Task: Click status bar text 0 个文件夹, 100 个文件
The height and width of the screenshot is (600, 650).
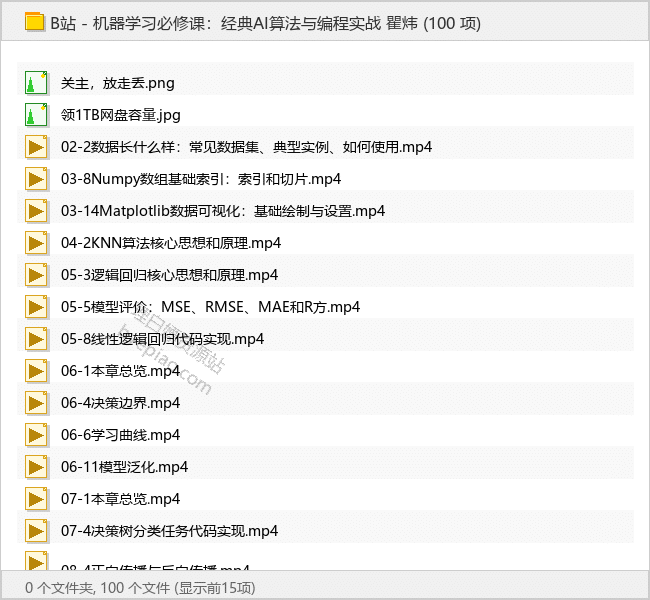Action: coord(140,588)
